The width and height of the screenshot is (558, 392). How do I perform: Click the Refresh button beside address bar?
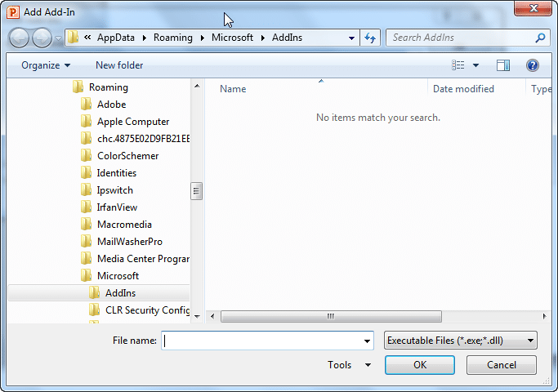point(370,38)
